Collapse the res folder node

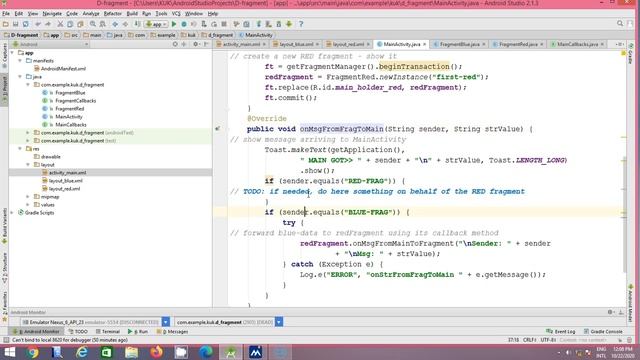click(x=20, y=149)
